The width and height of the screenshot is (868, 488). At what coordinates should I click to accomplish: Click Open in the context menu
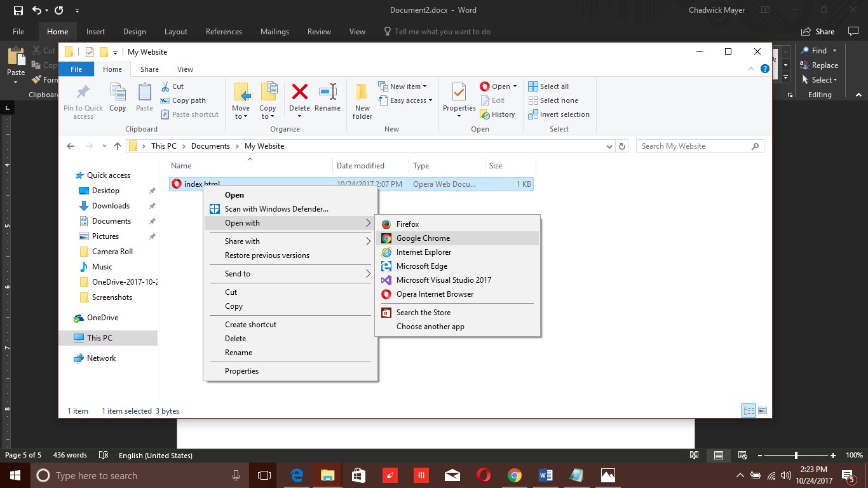click(290, 195)
